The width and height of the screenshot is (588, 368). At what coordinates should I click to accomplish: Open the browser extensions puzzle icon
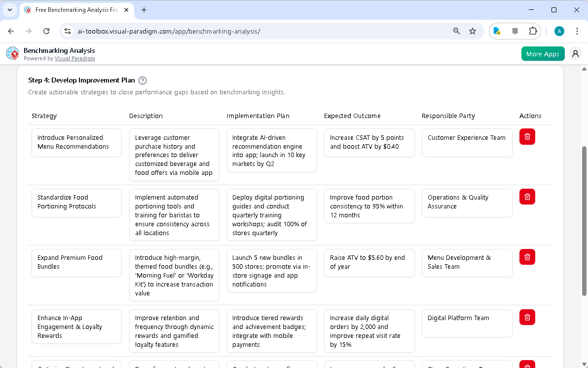533,31
